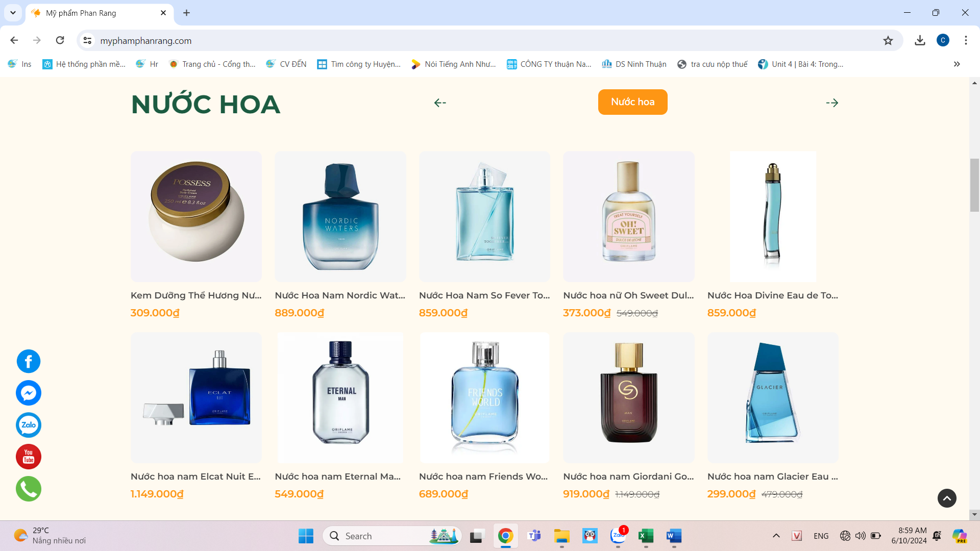Bookmark this page with the star icon
Viewport: 980px width, 551px height.
tap(888, 40)
